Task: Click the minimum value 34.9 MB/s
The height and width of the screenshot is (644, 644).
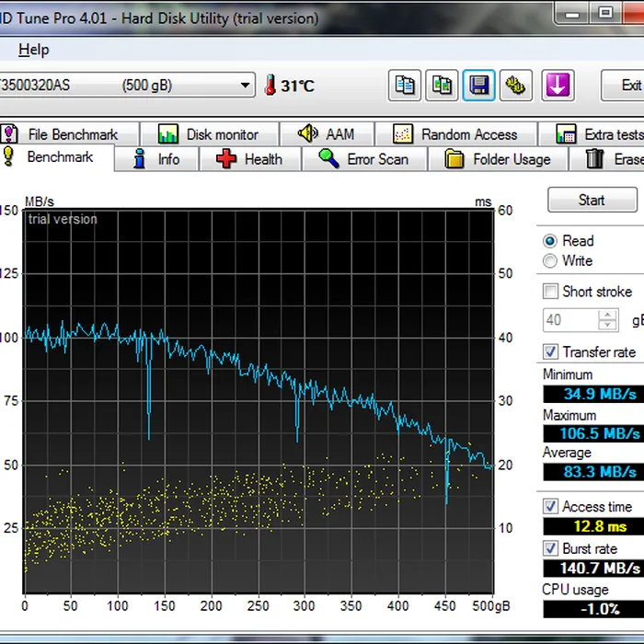Action: pyautogui.click(x=594, y=394)
